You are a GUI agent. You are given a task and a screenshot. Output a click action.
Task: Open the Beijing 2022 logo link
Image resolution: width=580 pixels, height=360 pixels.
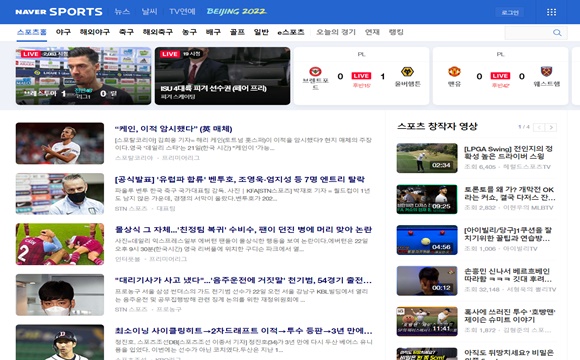tap(236, 11)
